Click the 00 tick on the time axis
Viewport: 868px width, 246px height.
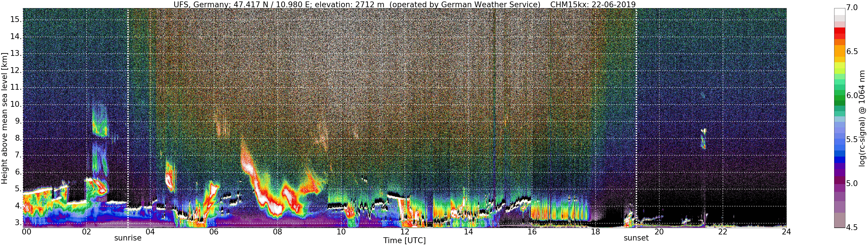(27, 232)
